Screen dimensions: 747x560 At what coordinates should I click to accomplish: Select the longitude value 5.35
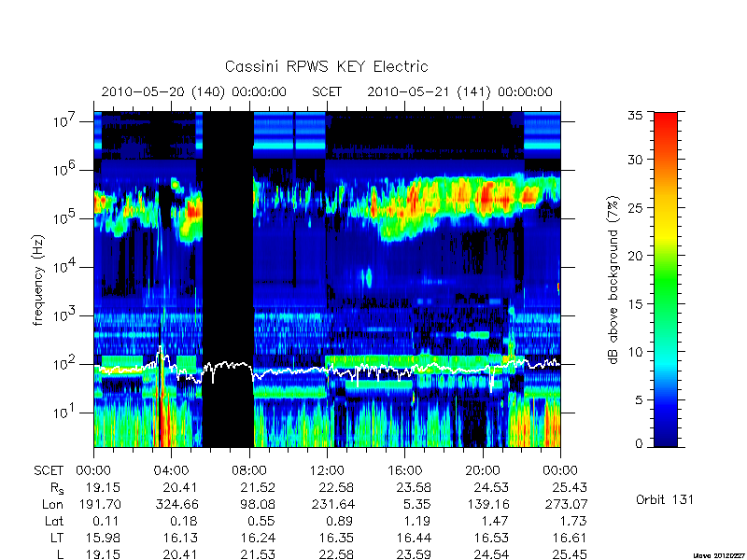pos(417,504)
